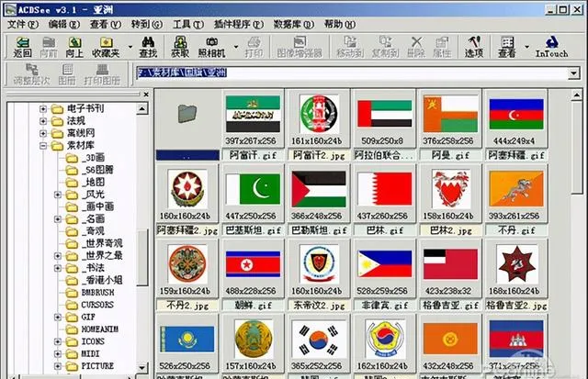Expand the _名画 tree folder
The image size is (588, 379).
(57, 219)
